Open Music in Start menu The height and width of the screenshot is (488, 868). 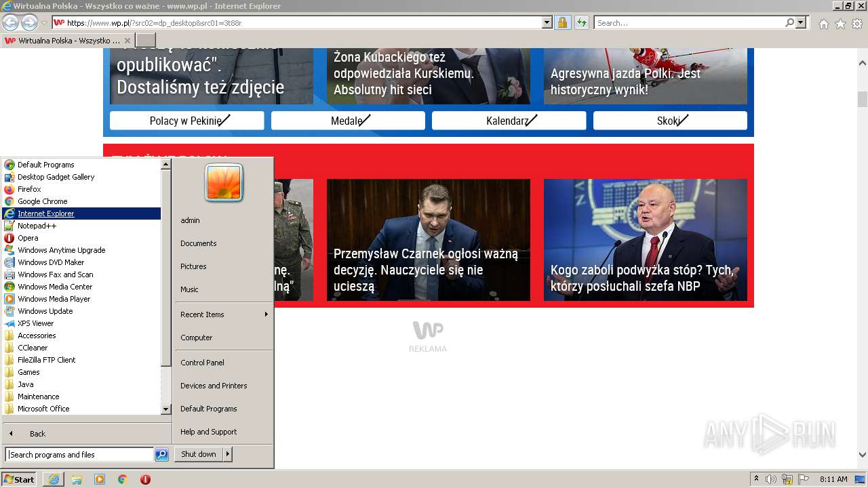189,289
